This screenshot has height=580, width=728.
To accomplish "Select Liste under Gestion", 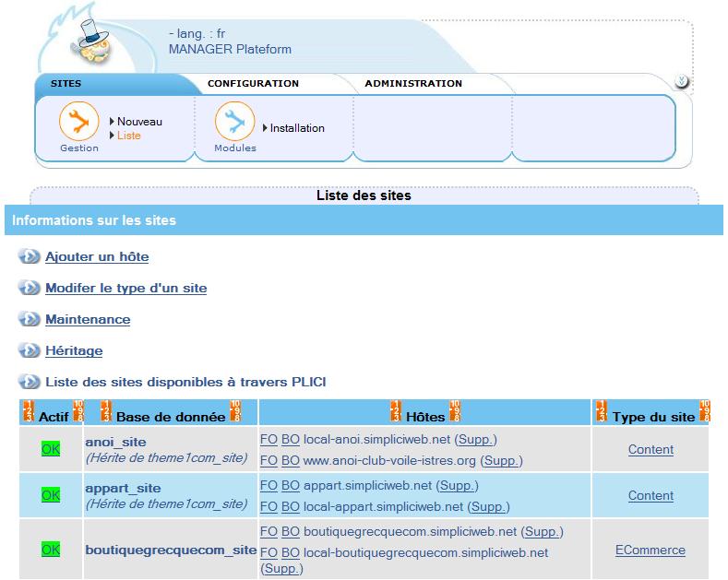I will tap(128, 136).
